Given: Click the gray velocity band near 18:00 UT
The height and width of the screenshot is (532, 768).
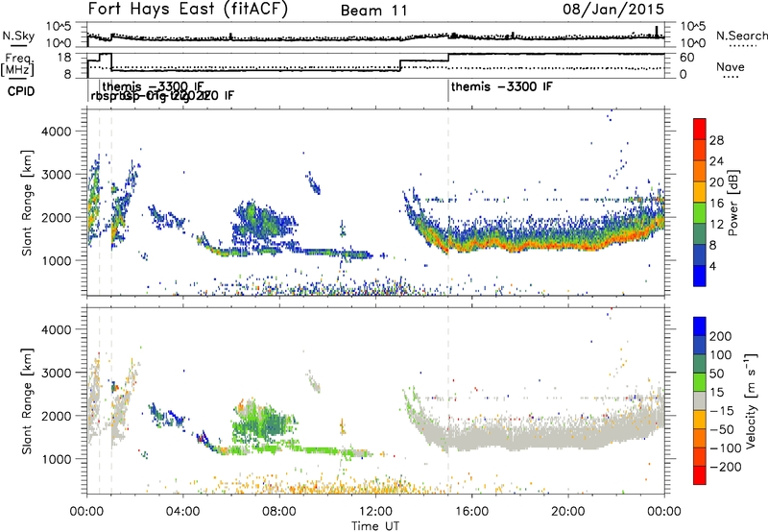Looking at the screenshot, I should point(520,437).
